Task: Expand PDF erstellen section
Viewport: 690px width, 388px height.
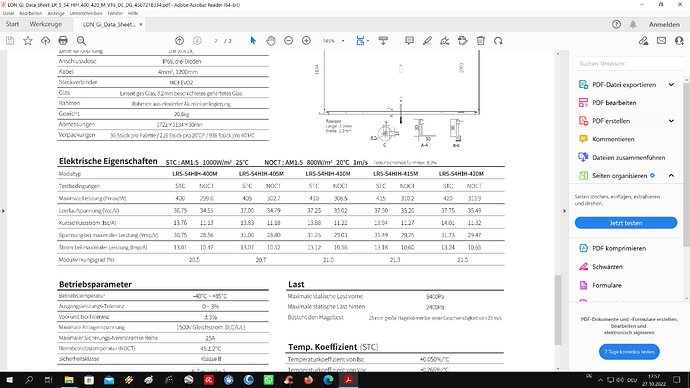Action: point(671,121)
